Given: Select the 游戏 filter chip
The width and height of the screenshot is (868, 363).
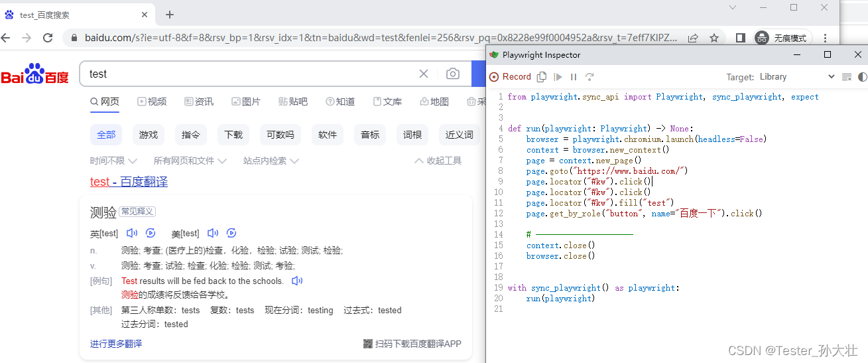Looking at the screenshot, I should tap(149, 135).
